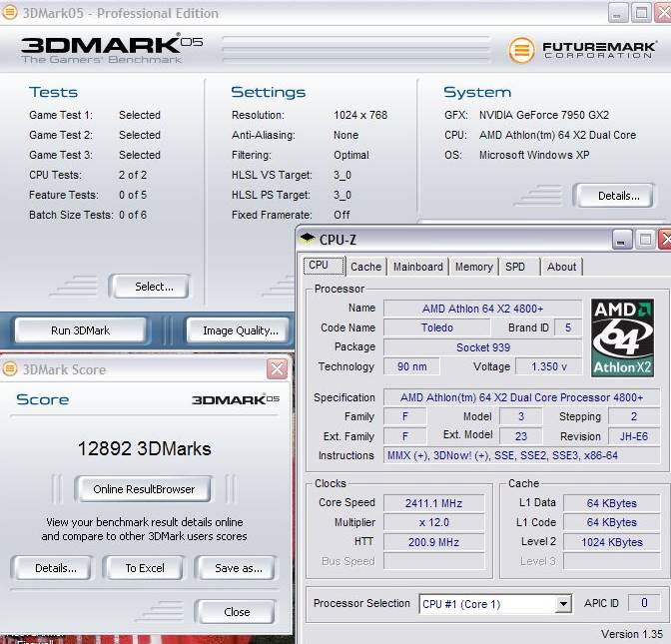Screen dimensions: 671x644
Task: Click Details... in the Score dialog
Action: tap(52, 568)
